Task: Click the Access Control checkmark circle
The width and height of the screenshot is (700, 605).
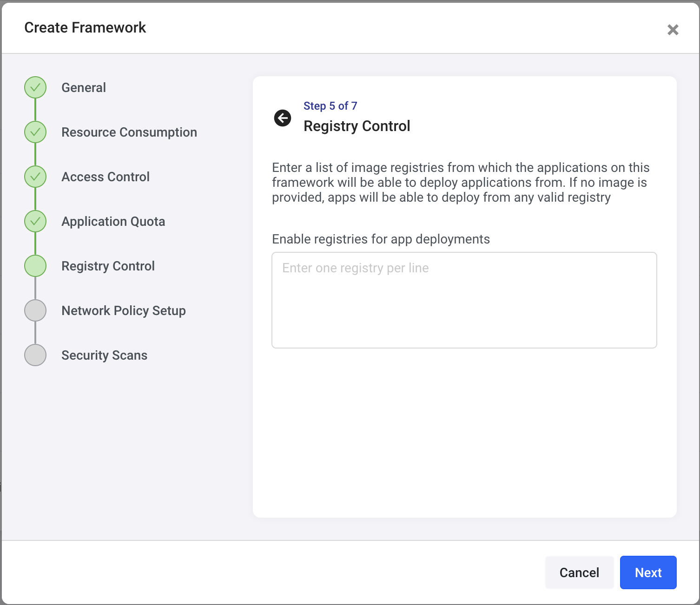Action: [35, 177]
